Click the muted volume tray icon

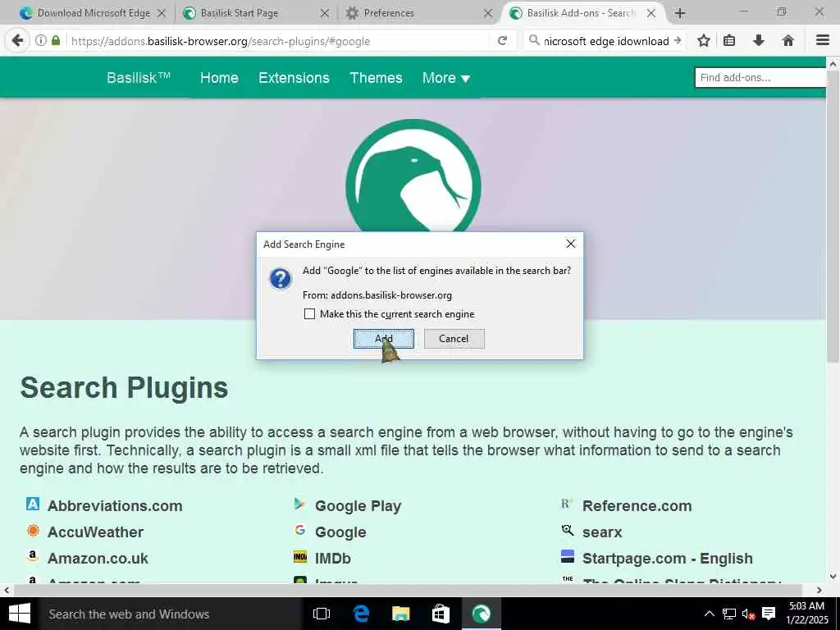coord(748,614)
